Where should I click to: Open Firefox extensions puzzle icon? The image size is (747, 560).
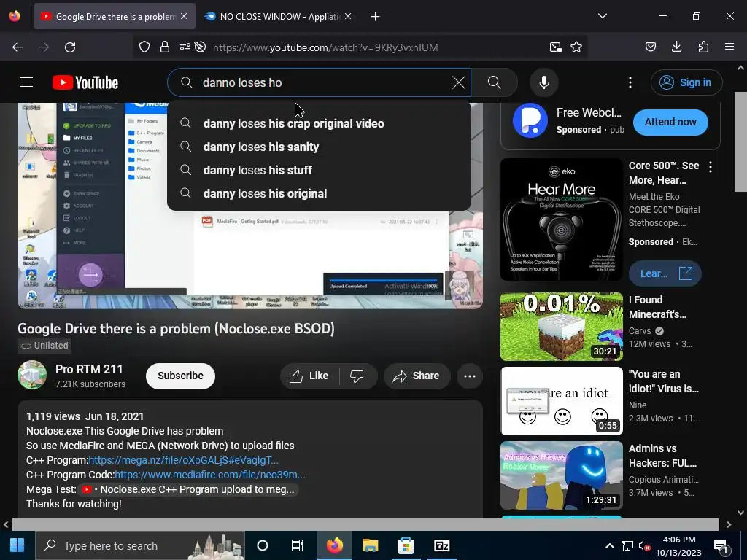pyautogui.click(x=703, y=47)
